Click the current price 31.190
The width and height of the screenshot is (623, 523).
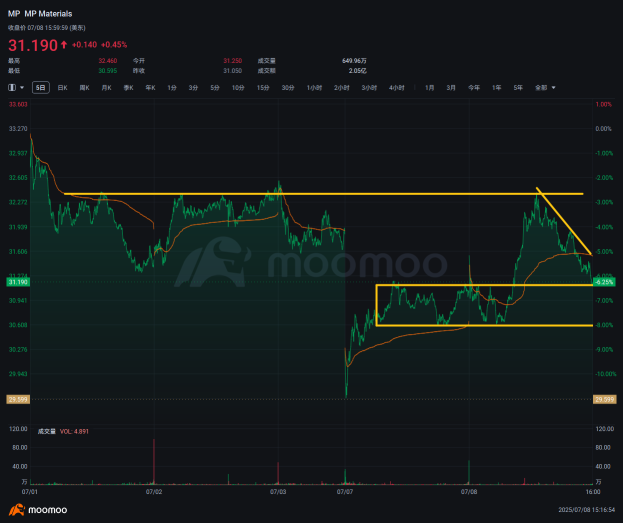tap(33, 45)
